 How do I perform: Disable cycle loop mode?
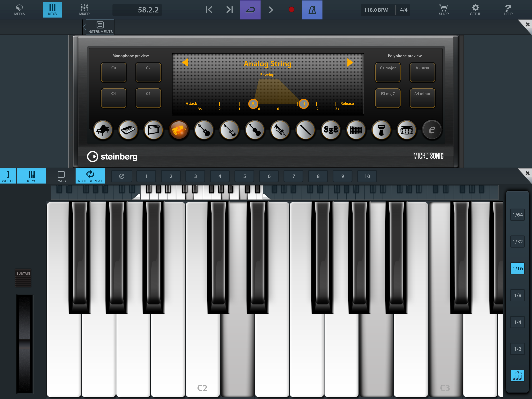[x=250, y=10]
